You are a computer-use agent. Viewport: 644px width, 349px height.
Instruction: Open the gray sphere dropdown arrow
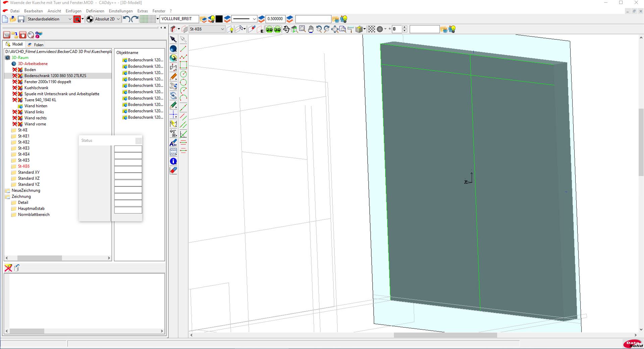click(385, 29)
